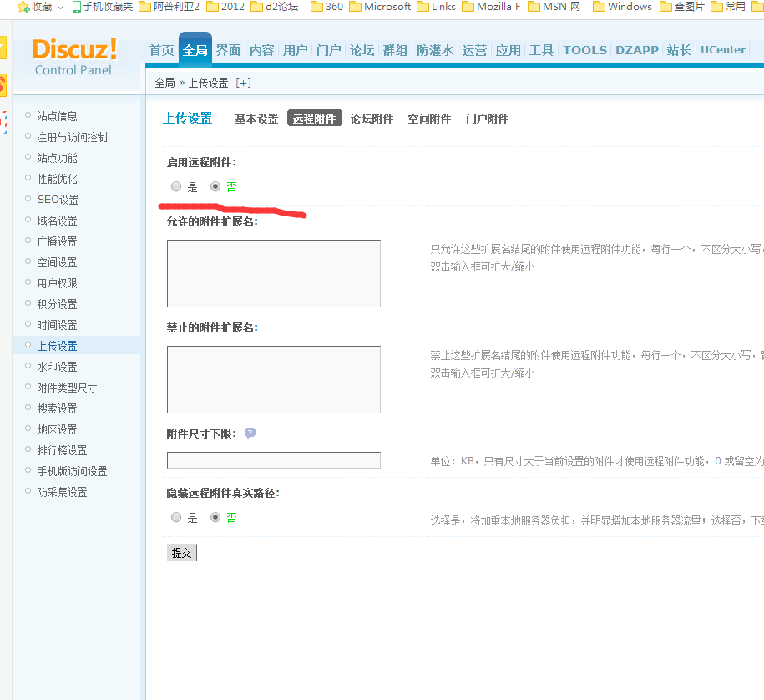The image size is (764, 700).
Task: Open the 收藏 star favorites icon
Action: [x=23, y=7]
